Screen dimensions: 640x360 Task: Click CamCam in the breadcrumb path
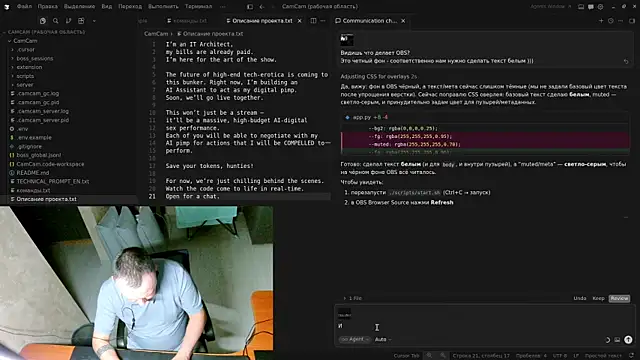[x=156, y=34]
